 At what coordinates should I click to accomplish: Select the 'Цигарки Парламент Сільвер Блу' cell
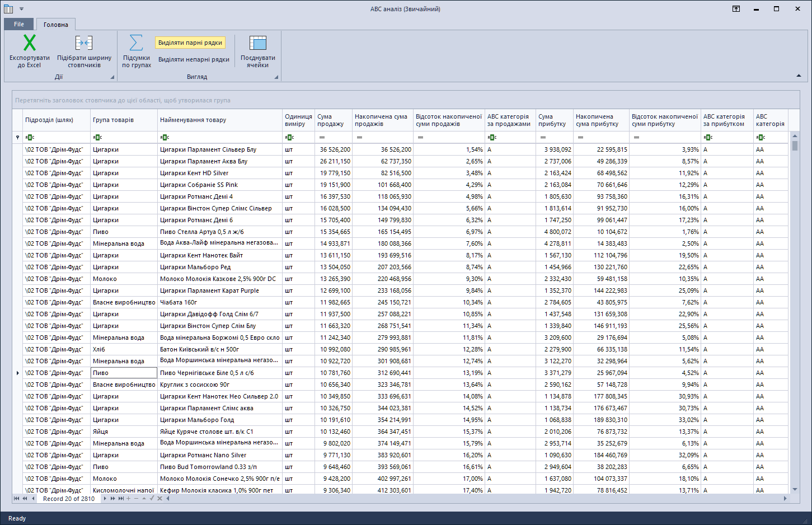[220, 149]
